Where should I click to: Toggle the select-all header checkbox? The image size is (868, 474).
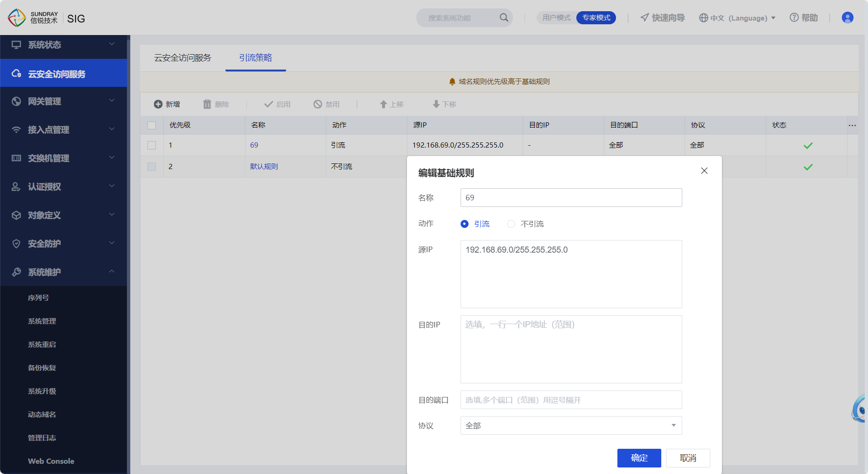pyautogui.click(x=152, y=125)
